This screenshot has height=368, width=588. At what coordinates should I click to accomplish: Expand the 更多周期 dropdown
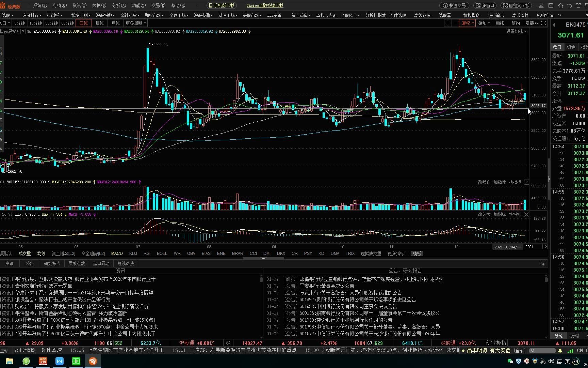135,23
